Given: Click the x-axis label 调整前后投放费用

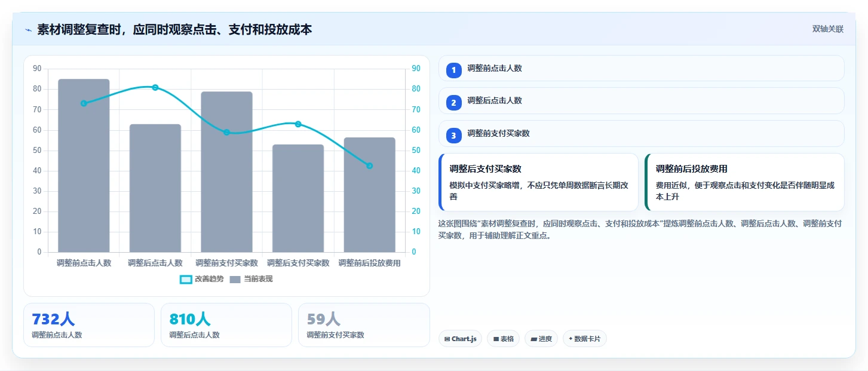Looking at the screenshot, I should [x=369, y=263].
